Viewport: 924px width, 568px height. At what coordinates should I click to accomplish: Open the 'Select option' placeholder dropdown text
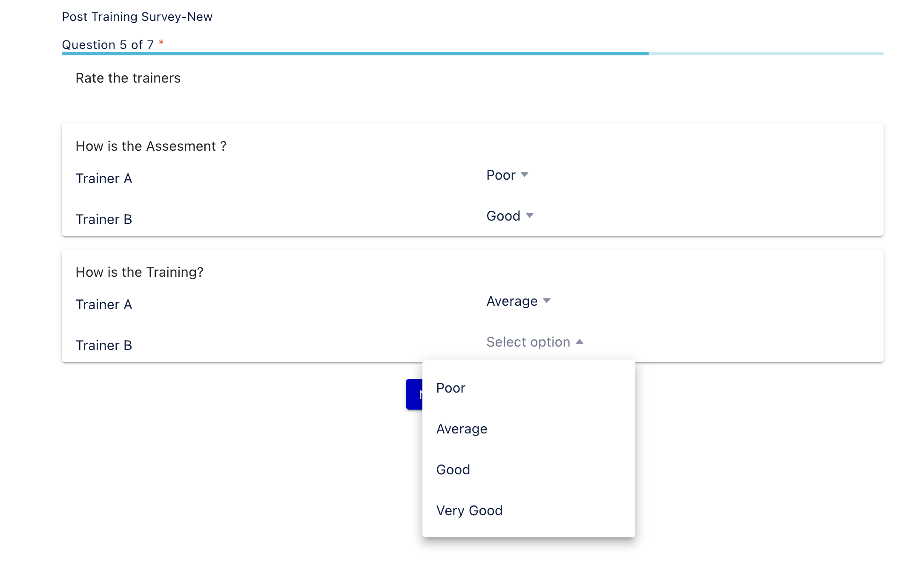pyautogui.click(x=528, y=342)
